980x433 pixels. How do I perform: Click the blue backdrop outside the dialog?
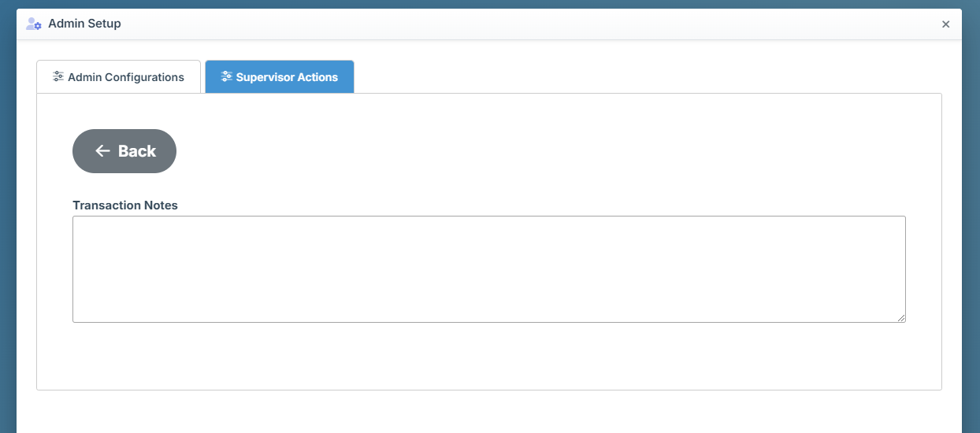click(7, 236)
